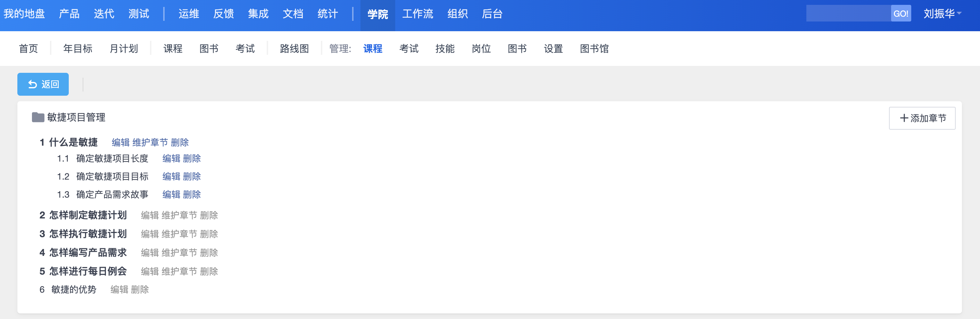980x319 pixels.
Task: Open the 集成 top menu
Action: (258, 14)
